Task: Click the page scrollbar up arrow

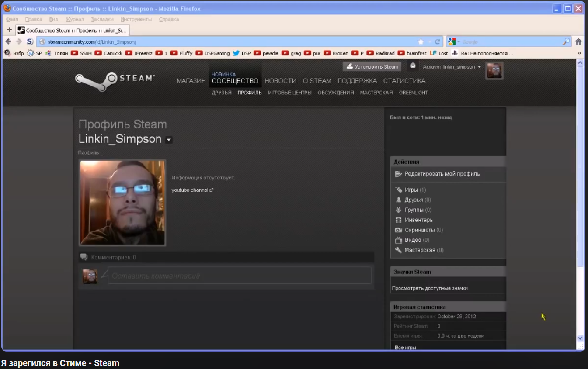Action: coord(580,63)
